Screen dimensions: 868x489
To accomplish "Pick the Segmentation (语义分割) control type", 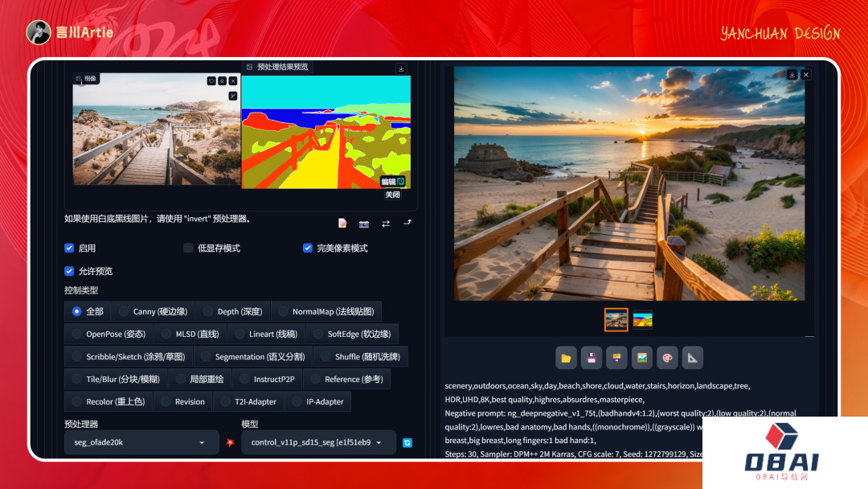I will [253, 356].
